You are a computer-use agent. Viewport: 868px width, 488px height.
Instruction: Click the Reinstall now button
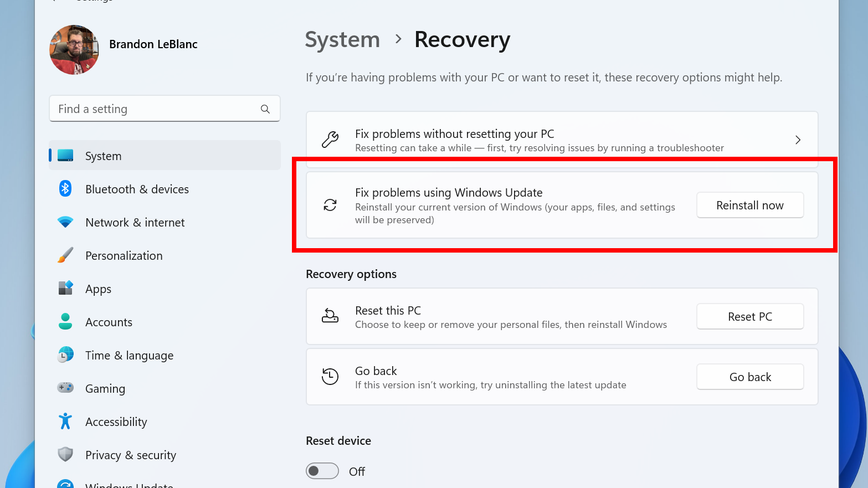750,206
